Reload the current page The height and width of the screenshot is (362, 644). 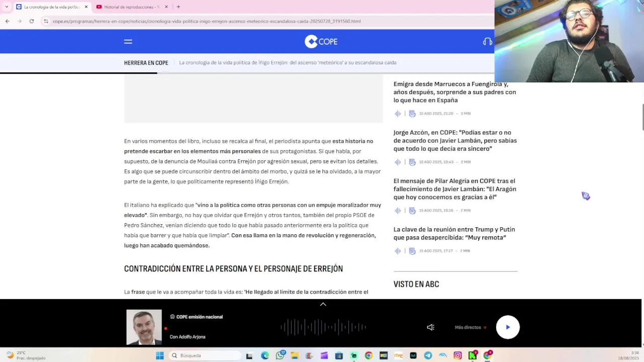(x=31, y=21)
